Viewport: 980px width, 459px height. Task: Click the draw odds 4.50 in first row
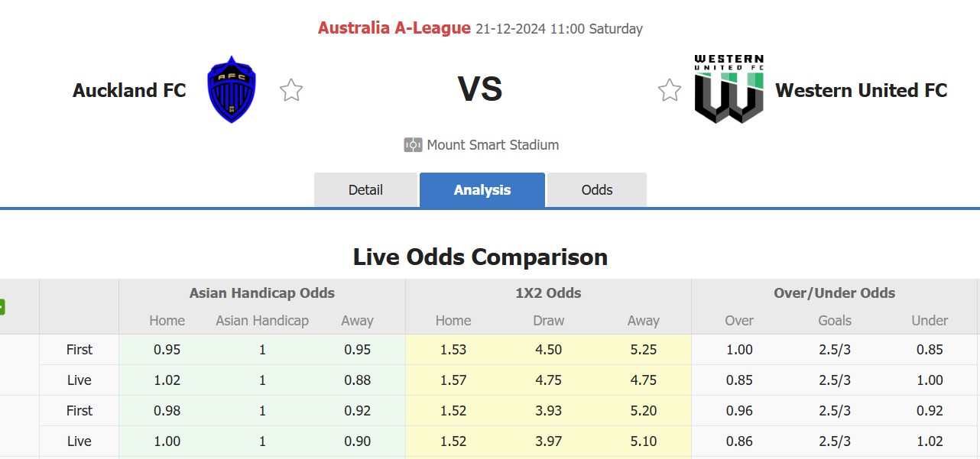click(x=548, y=350)
